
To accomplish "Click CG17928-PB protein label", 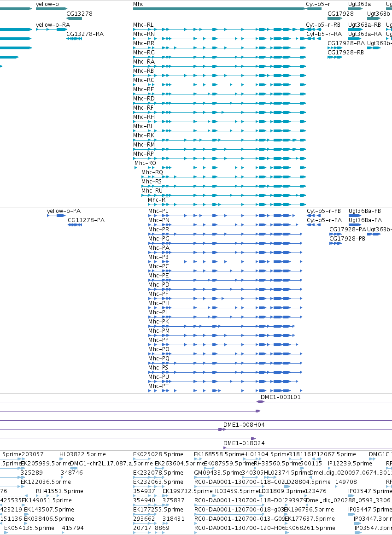I will [x=347, y=239].
